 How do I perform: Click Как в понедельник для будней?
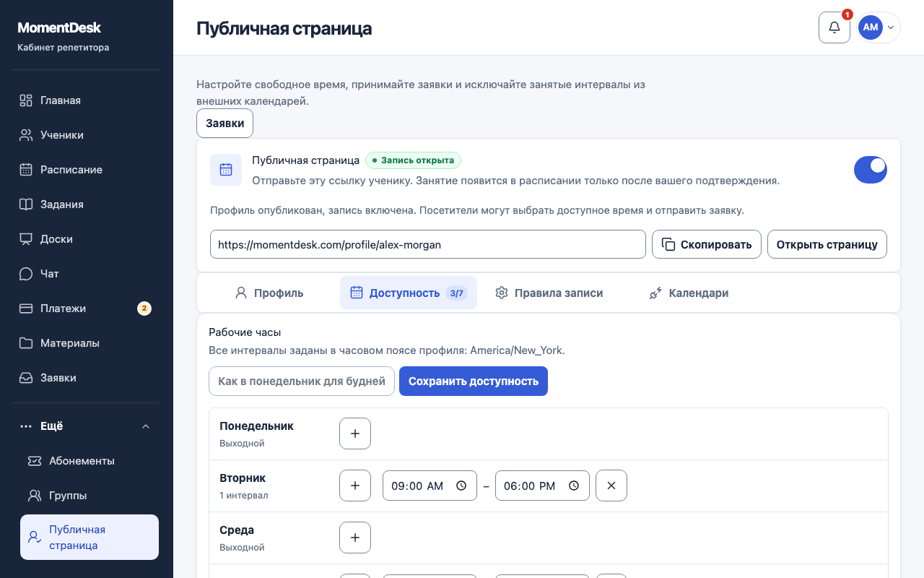click(302, 381)
